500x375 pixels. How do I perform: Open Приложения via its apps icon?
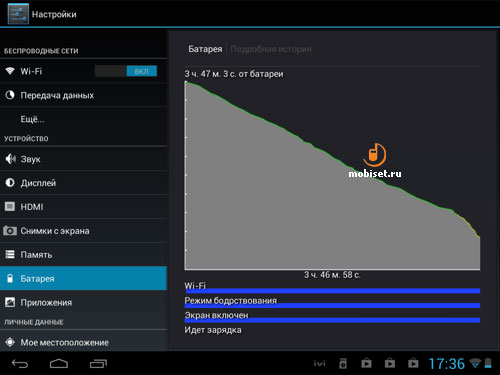tap(10, 302)
